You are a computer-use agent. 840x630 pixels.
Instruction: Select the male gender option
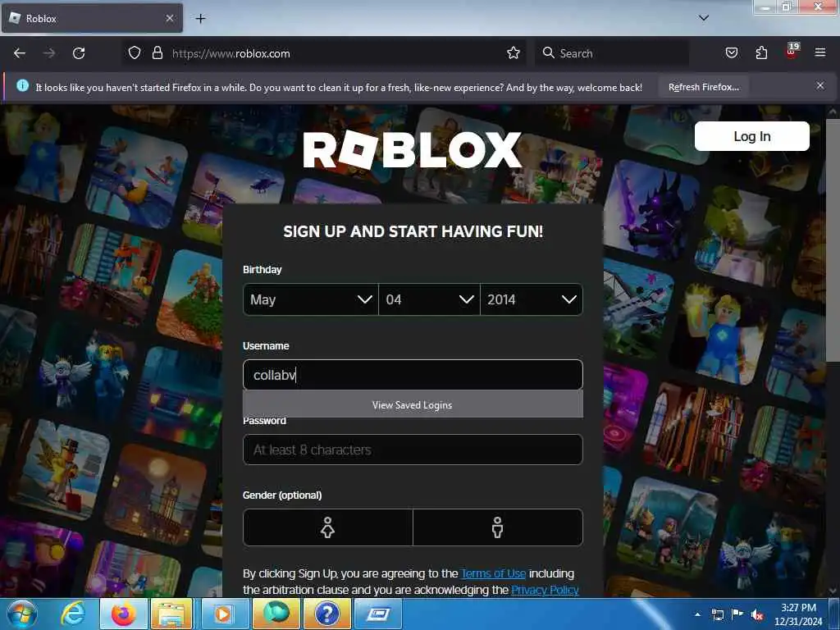[x=497, y=527]
